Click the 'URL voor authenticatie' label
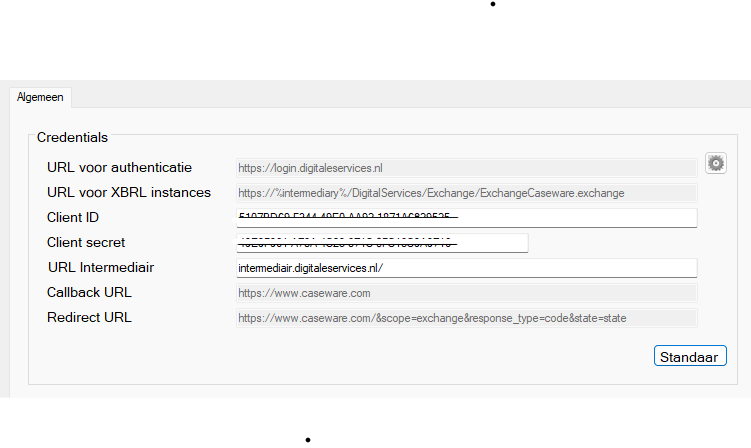 (119, 168)
